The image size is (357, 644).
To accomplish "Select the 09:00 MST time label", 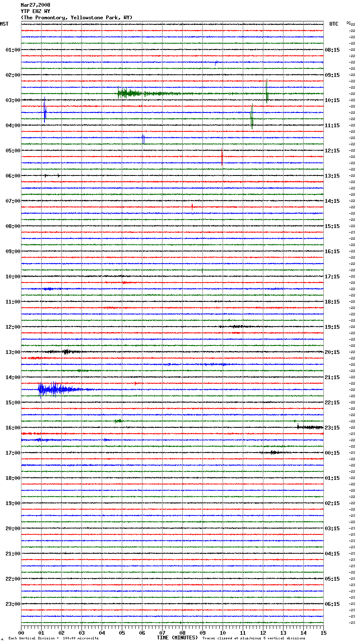I will [x=13, y=251].
